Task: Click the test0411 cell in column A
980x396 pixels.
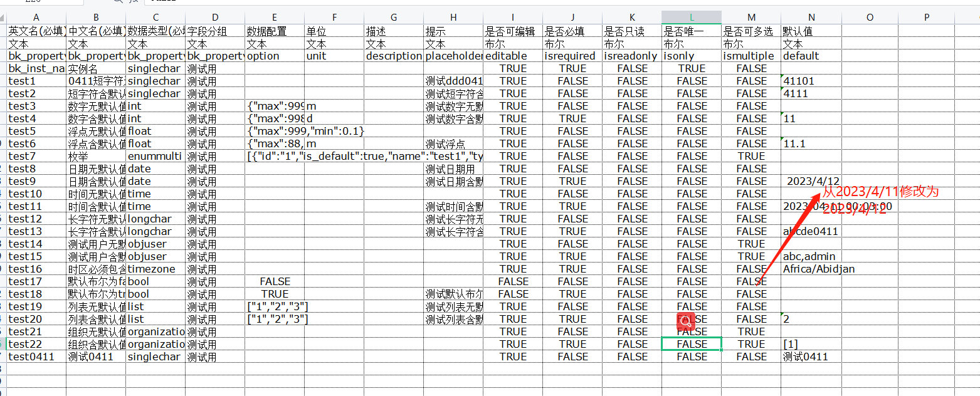Action: [36, 357]
